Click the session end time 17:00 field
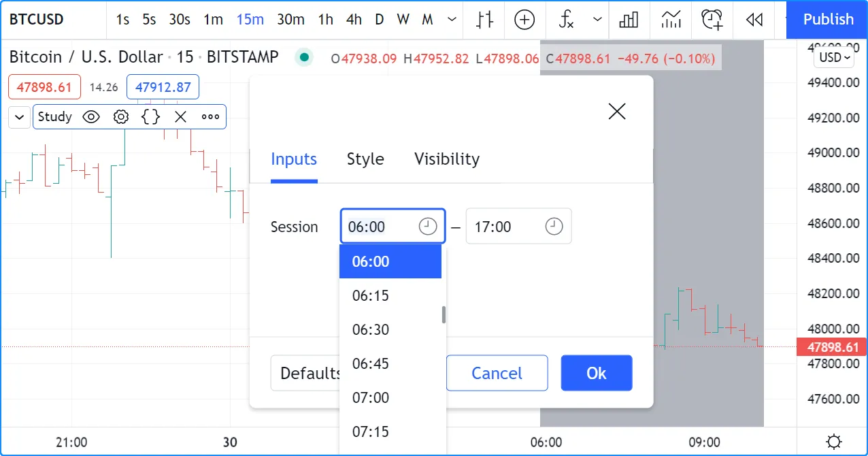This screenshot has width=868, height=456. point(507,227)
